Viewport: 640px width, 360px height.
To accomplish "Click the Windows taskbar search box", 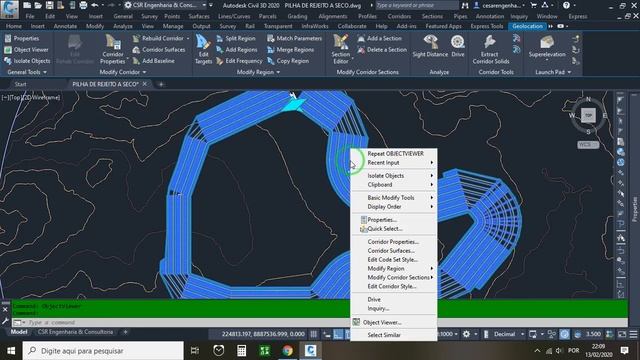I will tap(103, 351).
